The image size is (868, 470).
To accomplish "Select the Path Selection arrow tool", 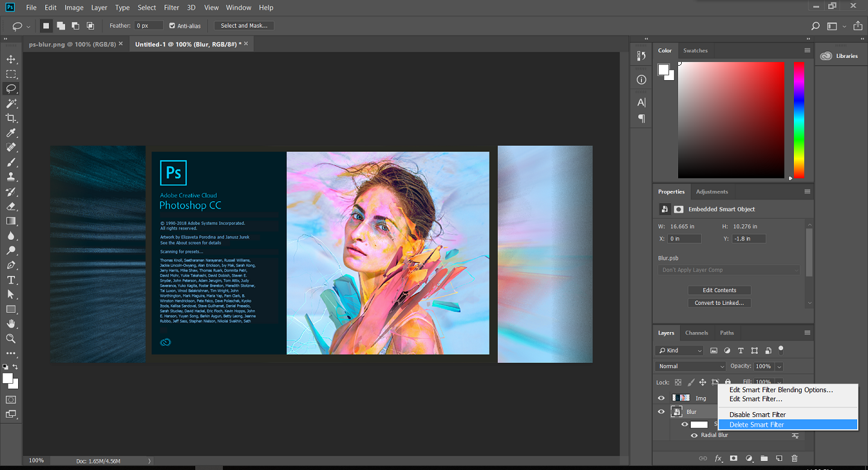I will (11, 295).
